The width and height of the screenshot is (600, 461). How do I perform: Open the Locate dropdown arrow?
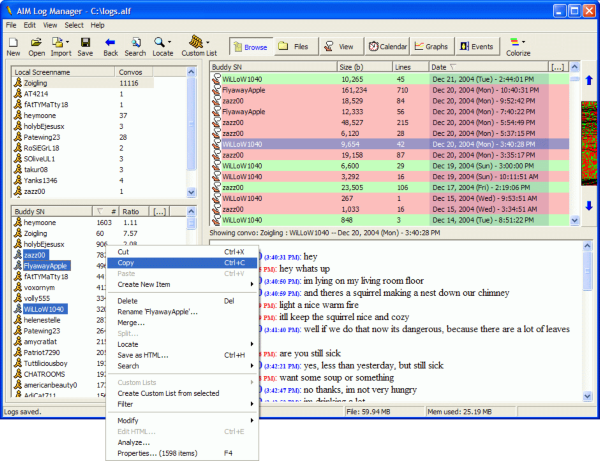pos(169,42)
